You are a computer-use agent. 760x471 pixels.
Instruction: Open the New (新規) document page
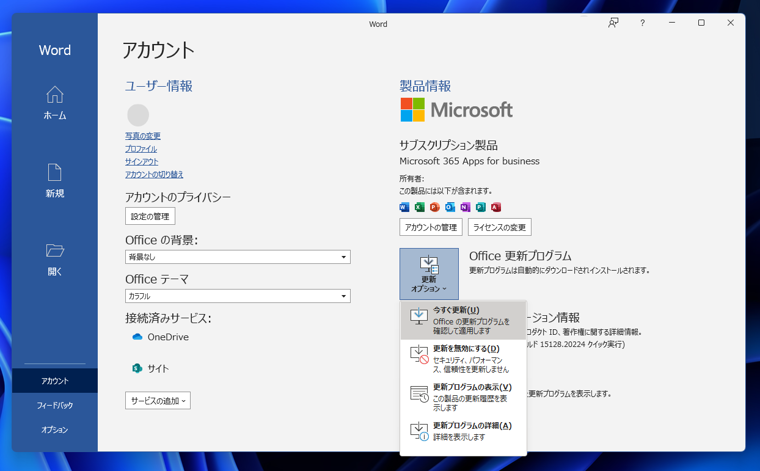point(55,180)
